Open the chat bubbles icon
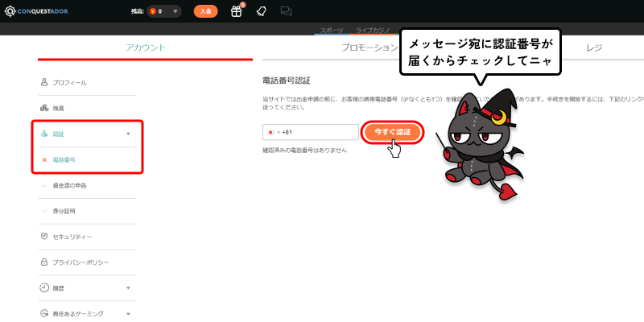Screen dimensions: 644x322 [x=286, y=11]
